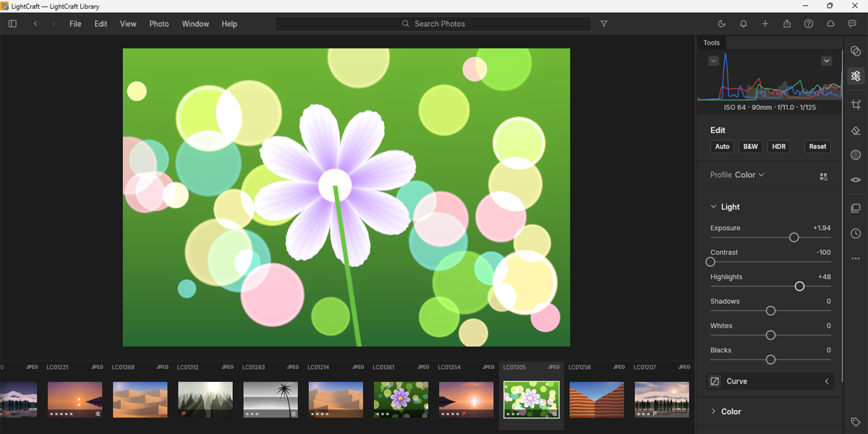Select the Healing eraser tool
The image size is (868, 434).
(x=856, y=130)
